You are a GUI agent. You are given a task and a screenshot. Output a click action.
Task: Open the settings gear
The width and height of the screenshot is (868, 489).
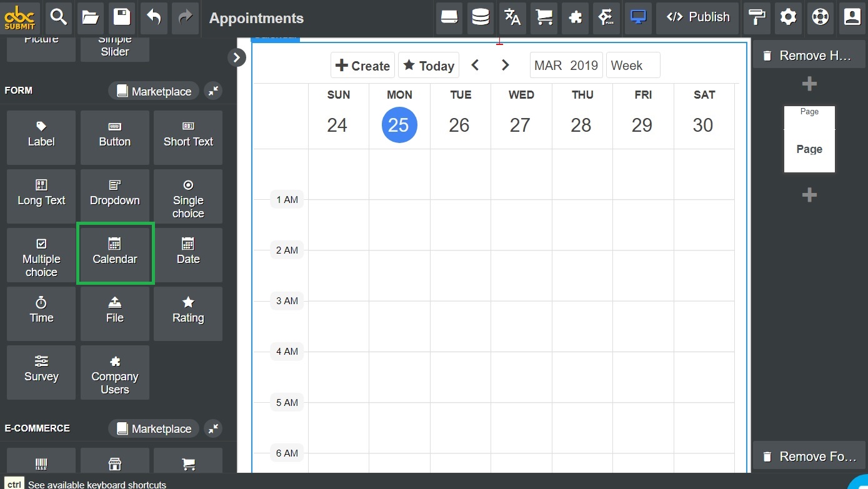[788, 18]
